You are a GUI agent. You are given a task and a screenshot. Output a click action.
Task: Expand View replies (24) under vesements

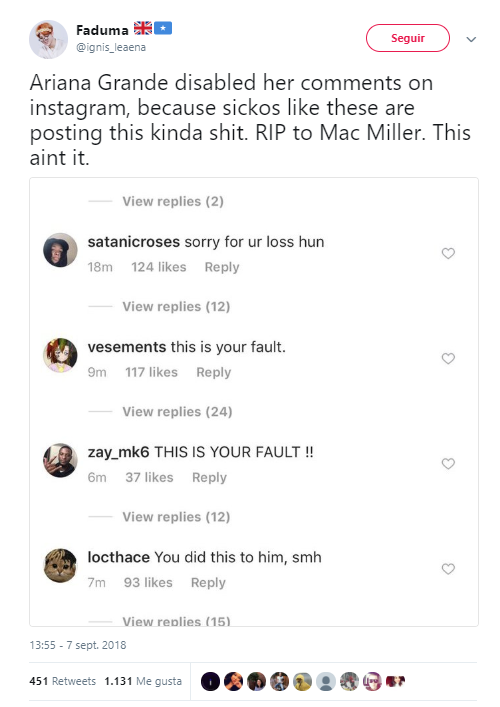[x=177, y=412]
